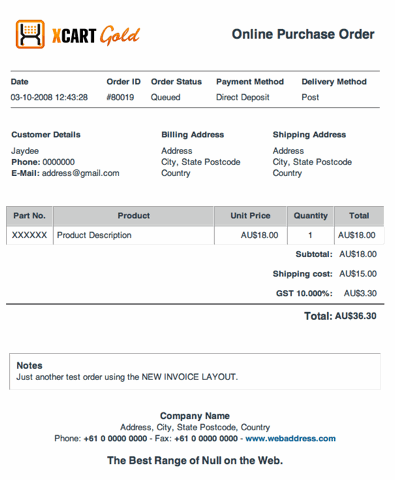Click the GST 10.000% label
The height and width of the screenshot is (480, 395).
click(304, 293)
